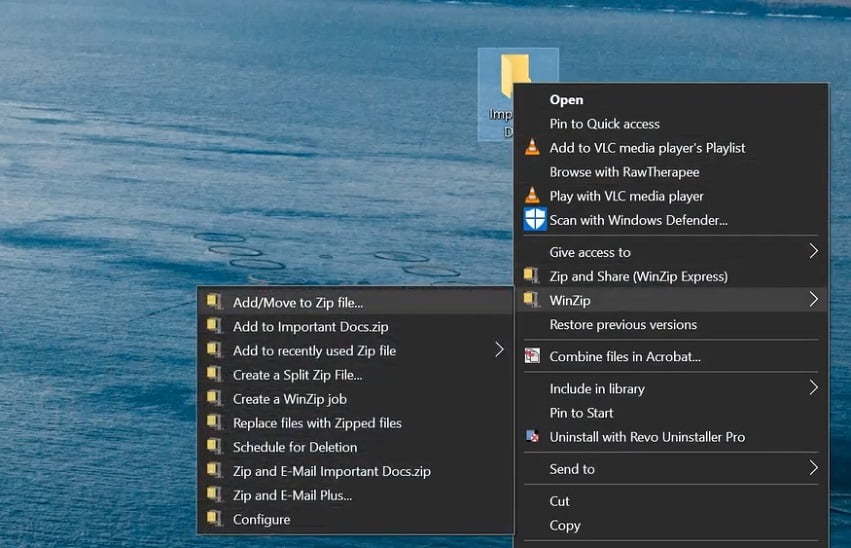Expand the Send to submenu arrow
This screenshot has width=851, height=548.
pos(813,468)
